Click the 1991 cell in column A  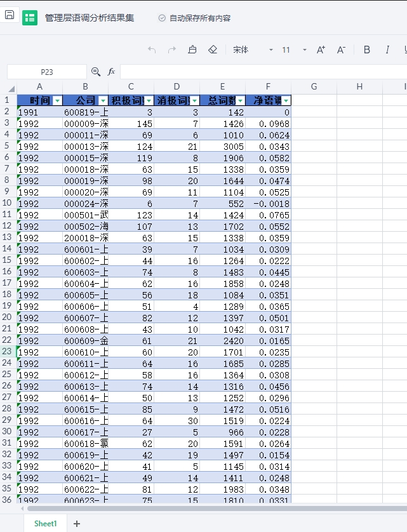point(40,112)
